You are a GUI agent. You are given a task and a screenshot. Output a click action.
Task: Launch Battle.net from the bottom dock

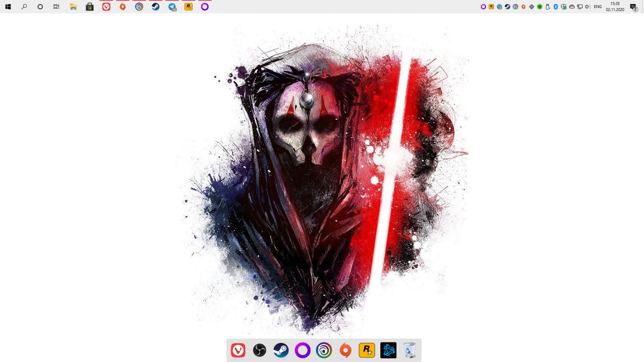pos(388,350)
